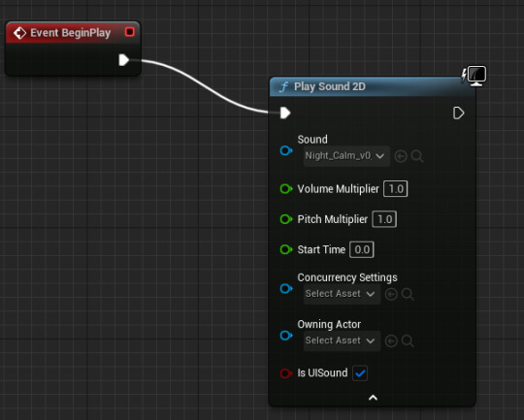Image resolution: width=524 pixels, height=420 pixels.
Task: Browse Concurrency Settings asset with magnifier
Action: [408, 294]
